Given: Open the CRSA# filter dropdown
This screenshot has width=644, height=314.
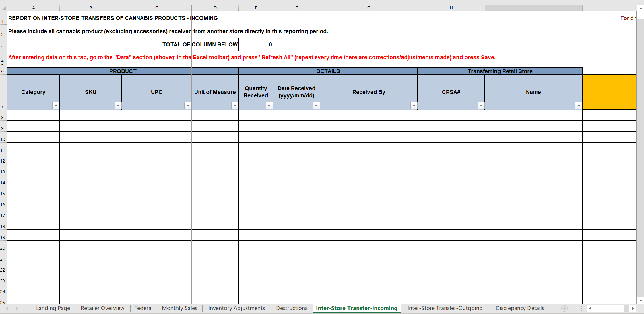Looking at the screenshot, I should coord(481,106).
